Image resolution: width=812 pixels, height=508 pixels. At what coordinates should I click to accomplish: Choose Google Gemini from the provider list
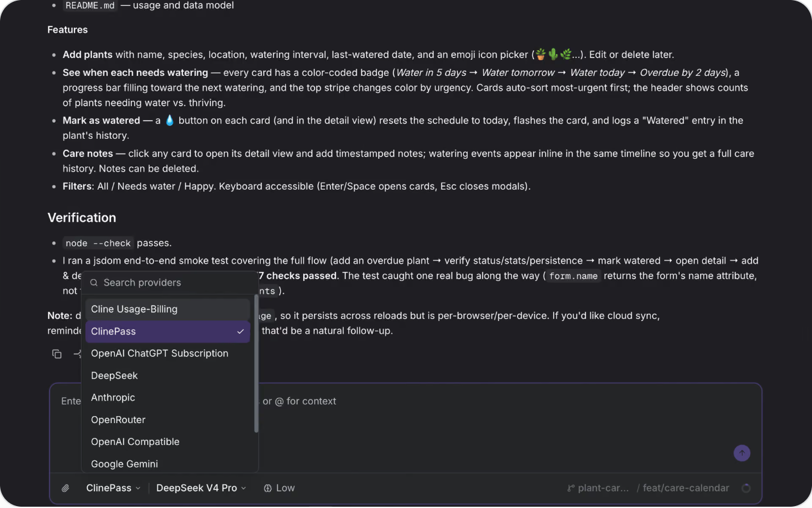(168, 464)
